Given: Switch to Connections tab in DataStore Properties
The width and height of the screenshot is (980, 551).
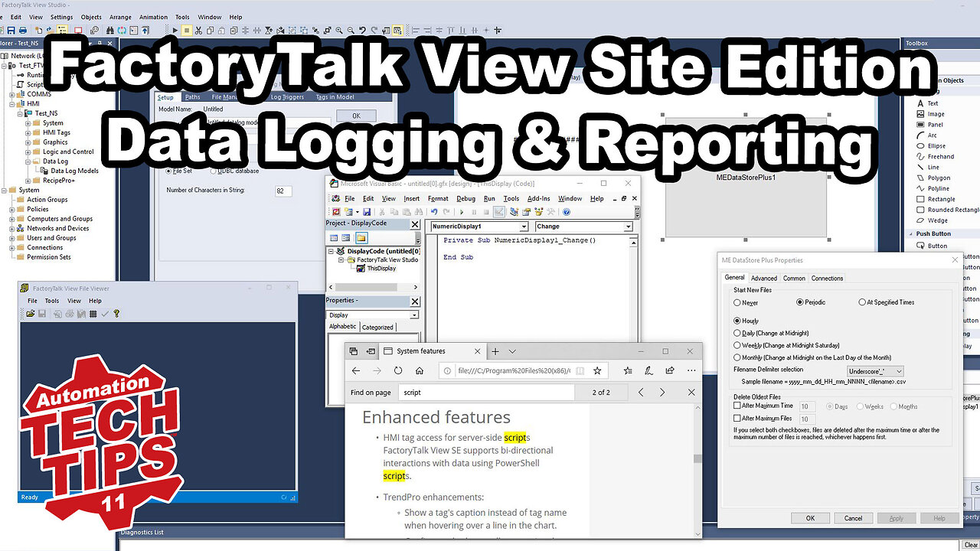Looking at the screenshot, I should click(x=827, y=279).
